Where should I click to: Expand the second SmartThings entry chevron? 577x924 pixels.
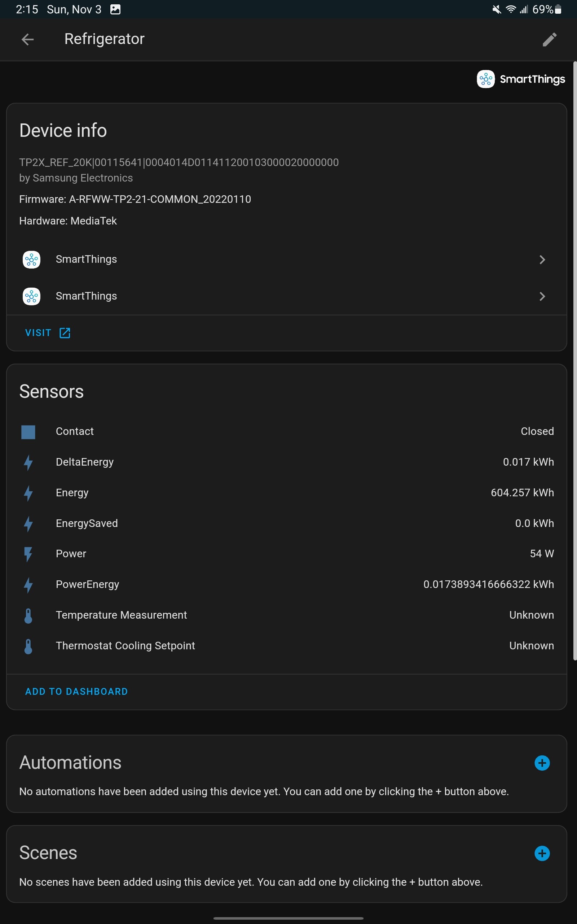click(x=542, y=296)
